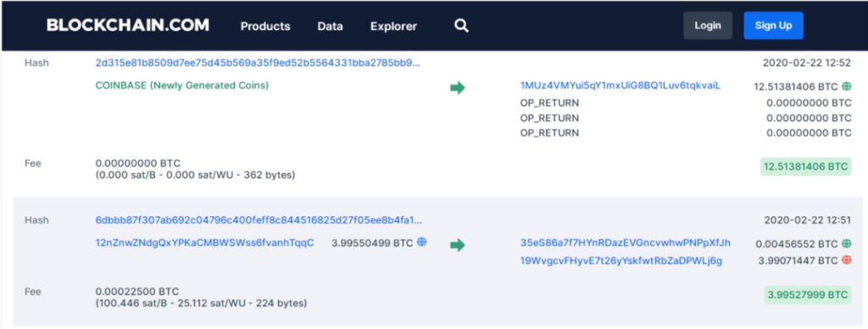
Task: Open recipient address 19WvgcvFHyvE7t26yYskfwtRbZaDPWLj6g
Action: [621, 260]
